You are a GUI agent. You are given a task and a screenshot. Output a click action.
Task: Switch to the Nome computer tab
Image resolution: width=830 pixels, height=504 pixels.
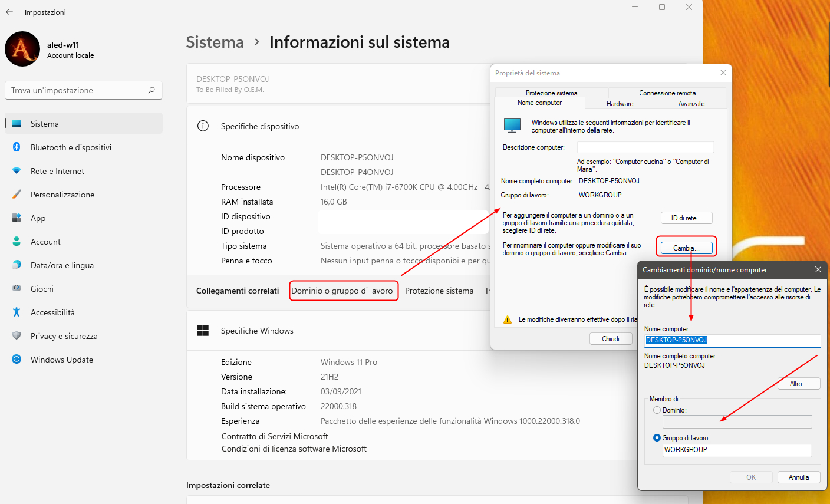(x=540, y=103)
